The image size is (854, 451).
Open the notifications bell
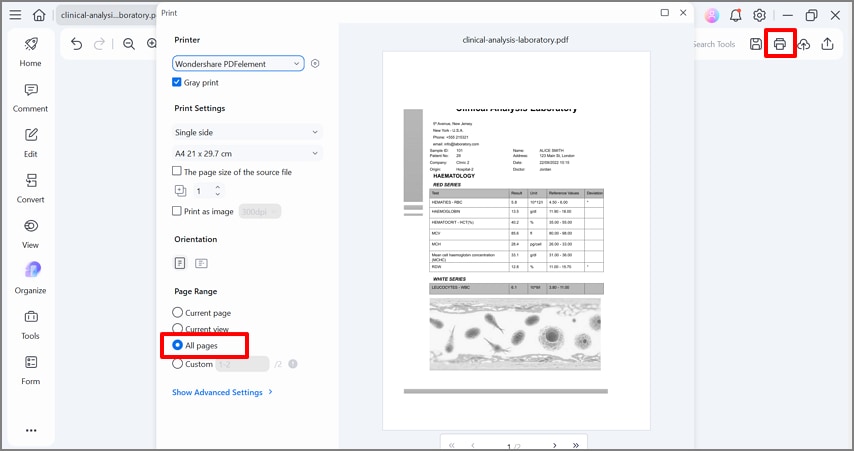pos(736,15)
